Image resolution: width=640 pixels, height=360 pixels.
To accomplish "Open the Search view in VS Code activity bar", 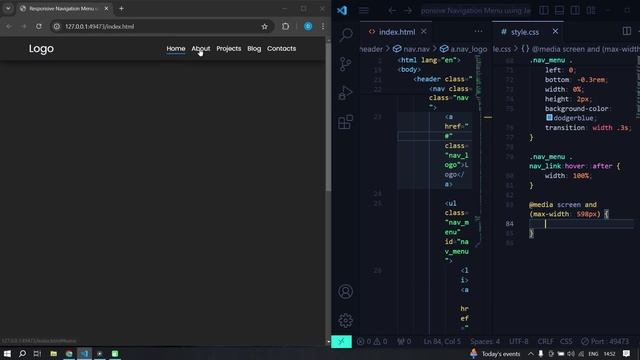I will click(346, 35).
